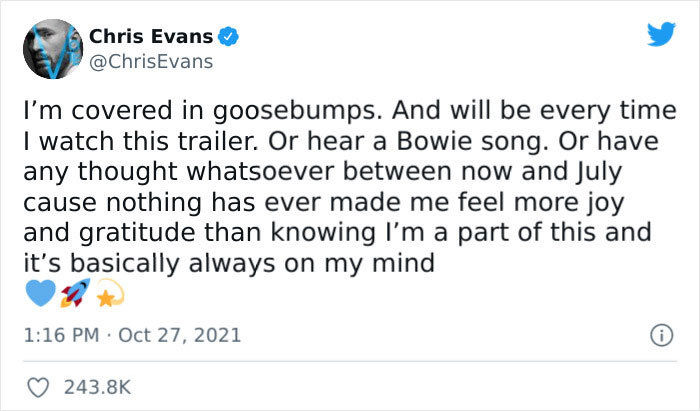Image resolution: width=700 pixels, height=411 pixels.
Task: Click the Twitter bird logo
Action: [661, 36]
